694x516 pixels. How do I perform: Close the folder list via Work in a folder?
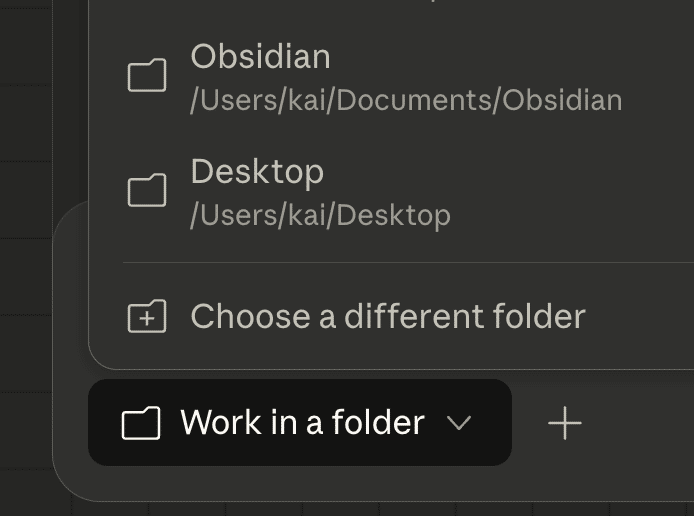click(x=299, y=423)
